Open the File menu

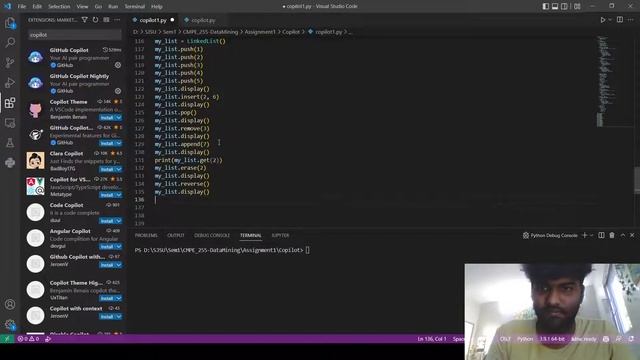[x=22, y=6]
